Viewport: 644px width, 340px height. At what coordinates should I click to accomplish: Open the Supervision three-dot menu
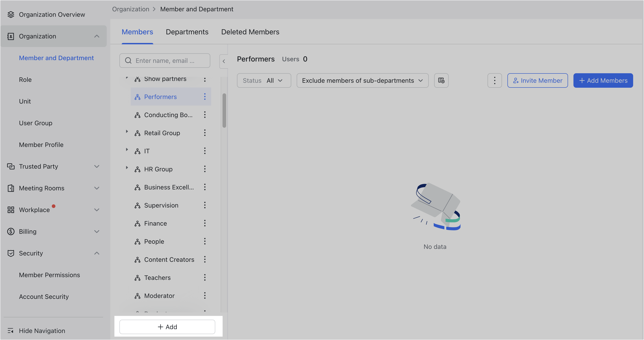(x=204, y=205)
